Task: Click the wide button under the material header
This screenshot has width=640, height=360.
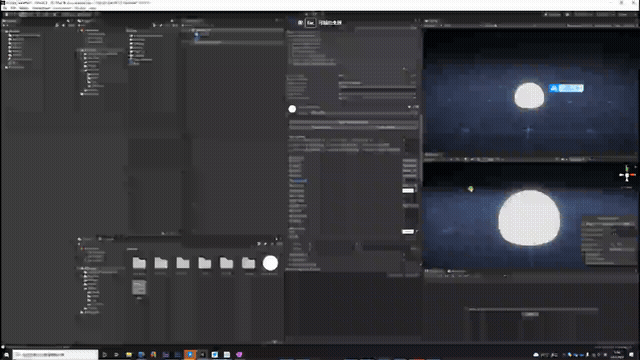Action: 353,122
